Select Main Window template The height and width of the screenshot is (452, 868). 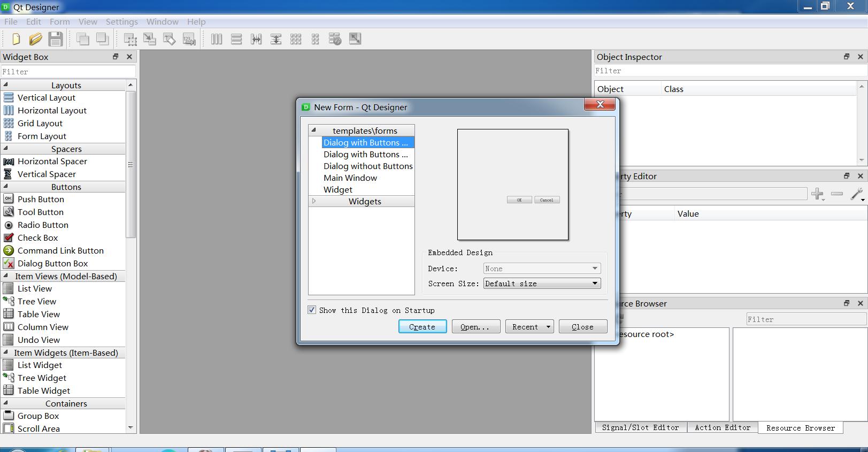(x=350, y=178)
